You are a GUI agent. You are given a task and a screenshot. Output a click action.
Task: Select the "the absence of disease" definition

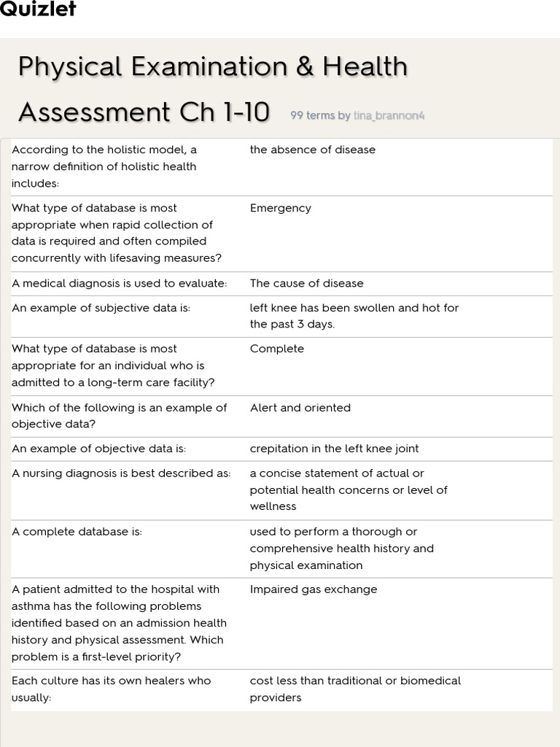click(312, 150)
